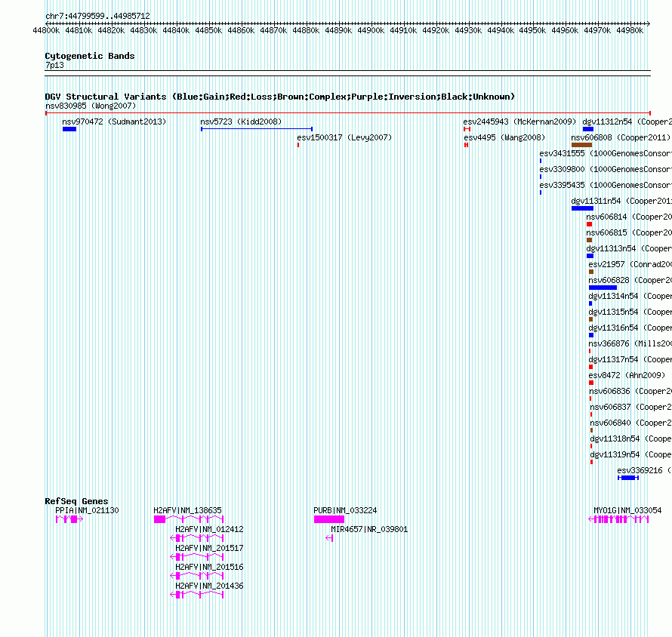
Task: Click the nsv606808 (Cooper2011) label
Action: tap(621, 137)
